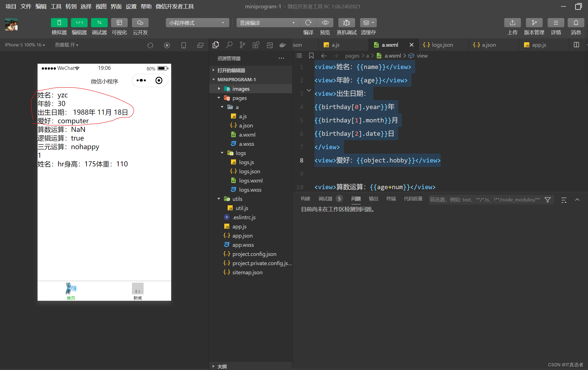Toggle the debugger panel button
Viewport: 588px width, 370px height.
pyautogui.click(x=99, y=23)
